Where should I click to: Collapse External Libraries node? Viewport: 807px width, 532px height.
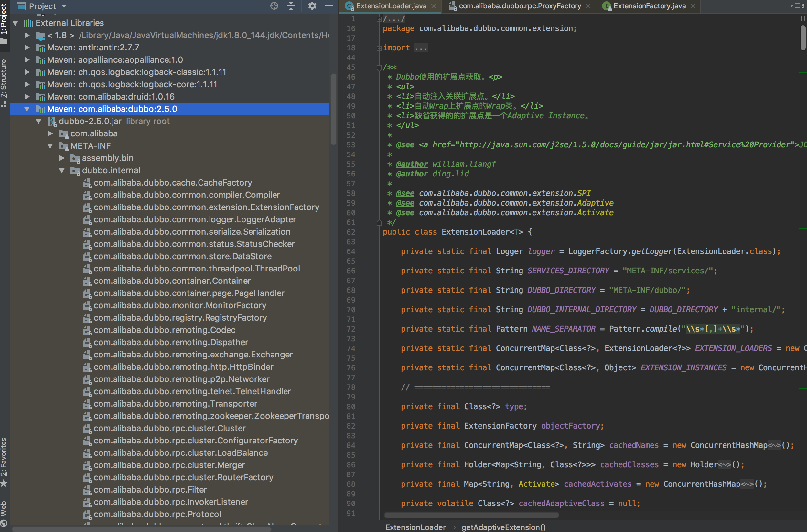click(15, 23)
